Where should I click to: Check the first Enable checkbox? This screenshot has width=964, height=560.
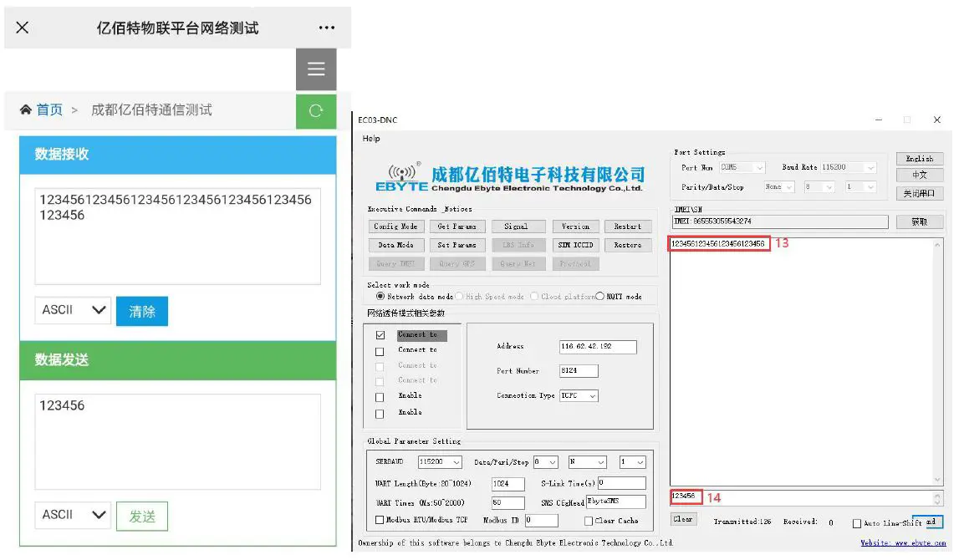pyautogui.click(x=380, y=397)
